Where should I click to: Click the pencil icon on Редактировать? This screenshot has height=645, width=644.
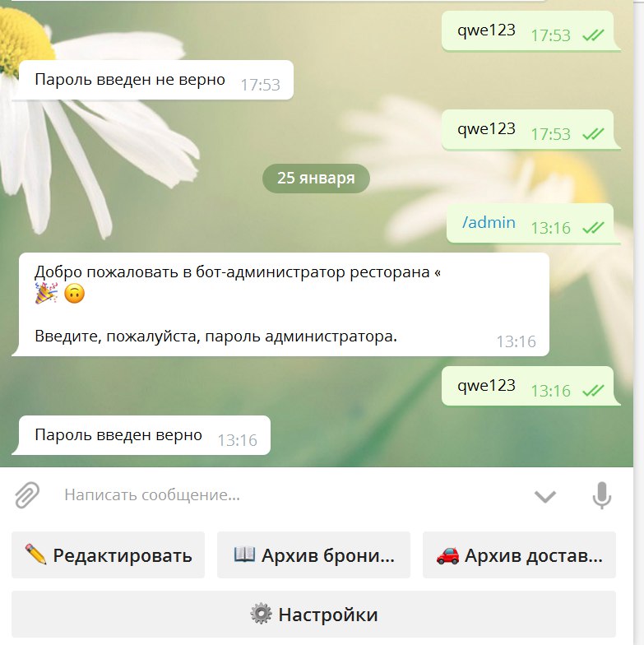click(x=36, y=555)
